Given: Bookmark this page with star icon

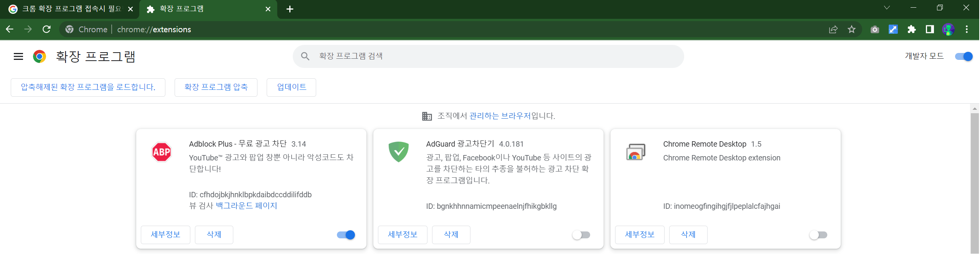Looking at the screenshot, I should point(851,30).
